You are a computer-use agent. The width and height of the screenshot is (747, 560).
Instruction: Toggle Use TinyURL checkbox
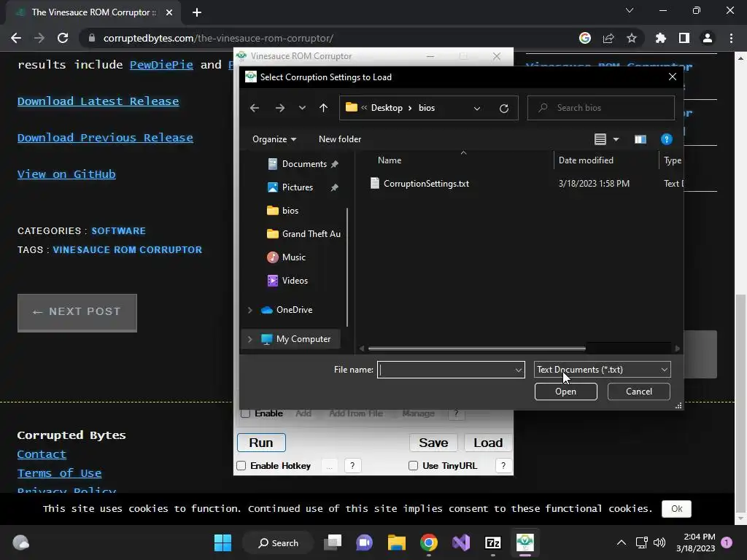coord(413,466)
